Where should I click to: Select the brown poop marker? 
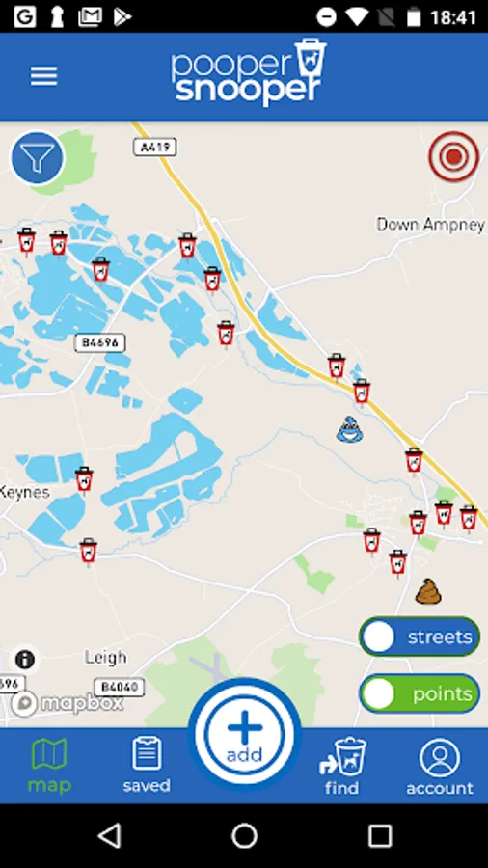tap(428, 591)
